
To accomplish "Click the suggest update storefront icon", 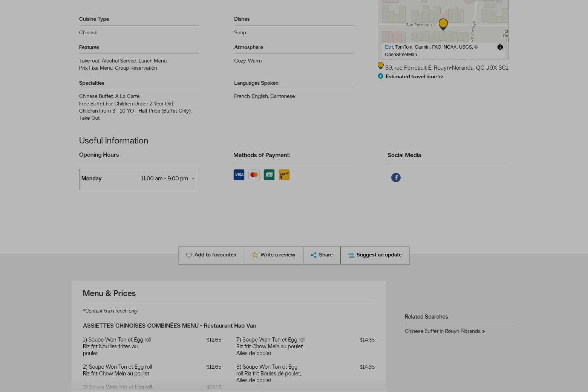I will click(351, 255).
